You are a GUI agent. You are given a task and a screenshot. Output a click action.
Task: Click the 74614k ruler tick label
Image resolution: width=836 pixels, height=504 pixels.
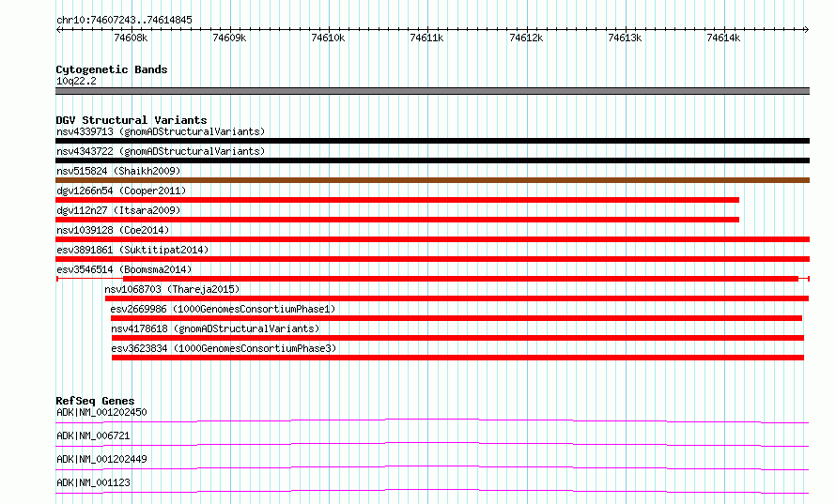point(723,38)
